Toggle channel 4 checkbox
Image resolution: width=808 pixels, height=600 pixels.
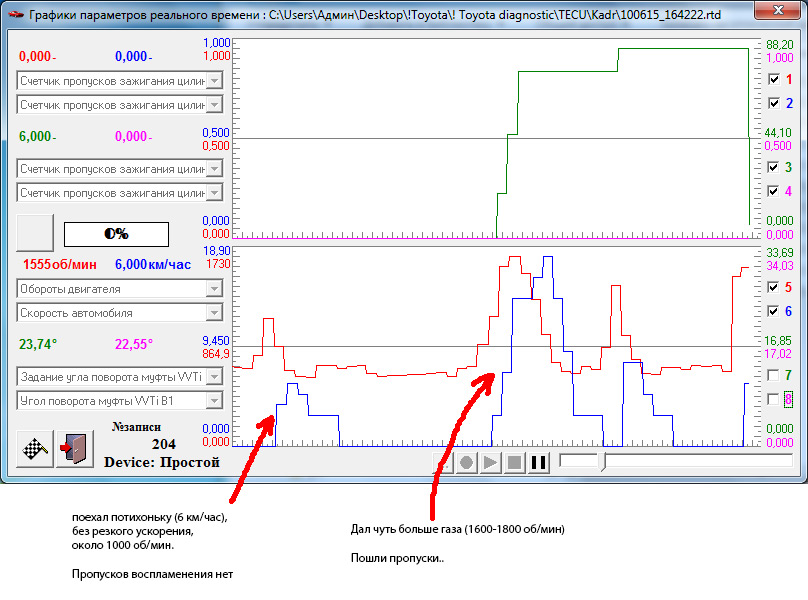[x=773, y=191]
